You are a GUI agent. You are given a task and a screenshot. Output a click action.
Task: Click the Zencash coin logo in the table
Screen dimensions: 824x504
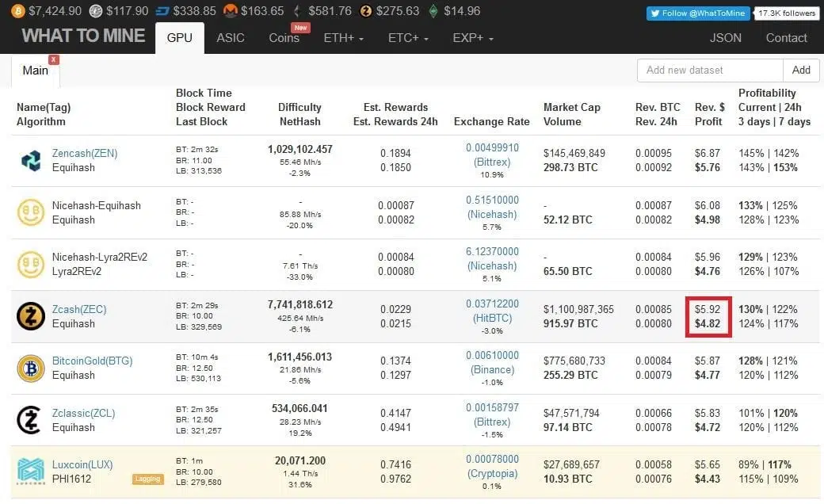click(31, 160)
